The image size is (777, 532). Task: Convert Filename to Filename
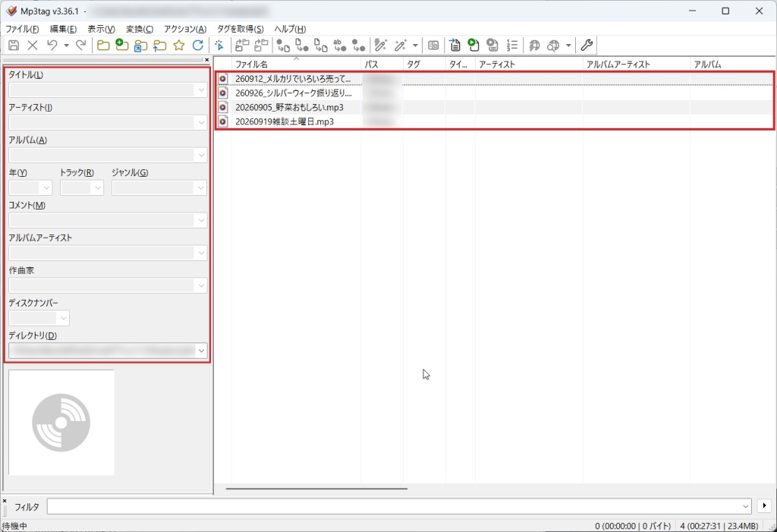(321, 46)
